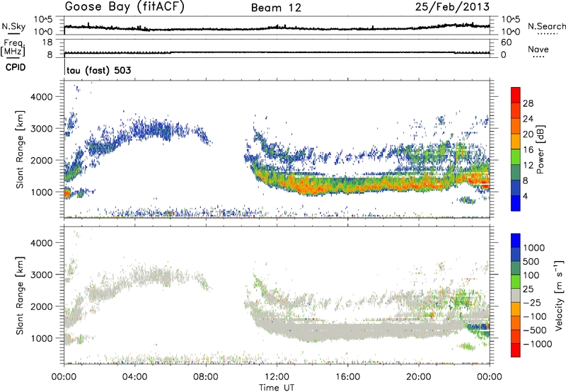Click the 28 tick label on Power colorbar
Viewport: 566px width, 392px height.
pos(528,103)
